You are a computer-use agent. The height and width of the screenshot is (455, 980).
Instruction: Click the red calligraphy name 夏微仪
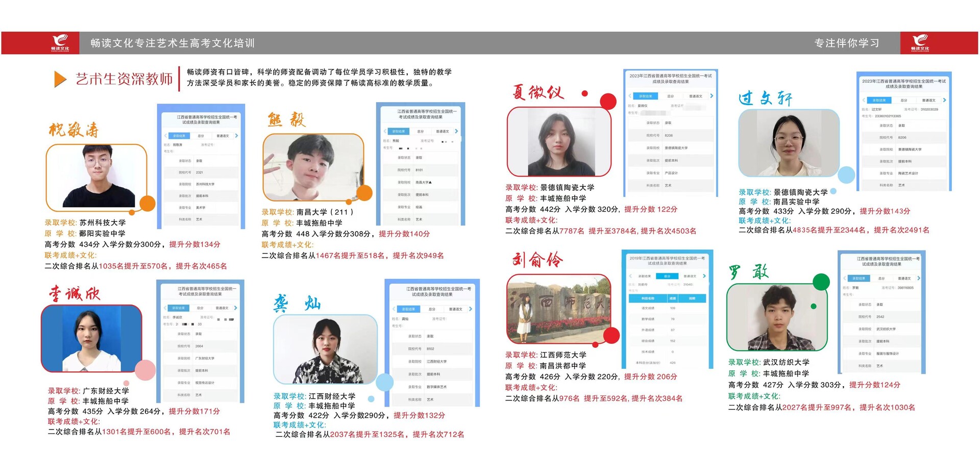pos(539,92)
